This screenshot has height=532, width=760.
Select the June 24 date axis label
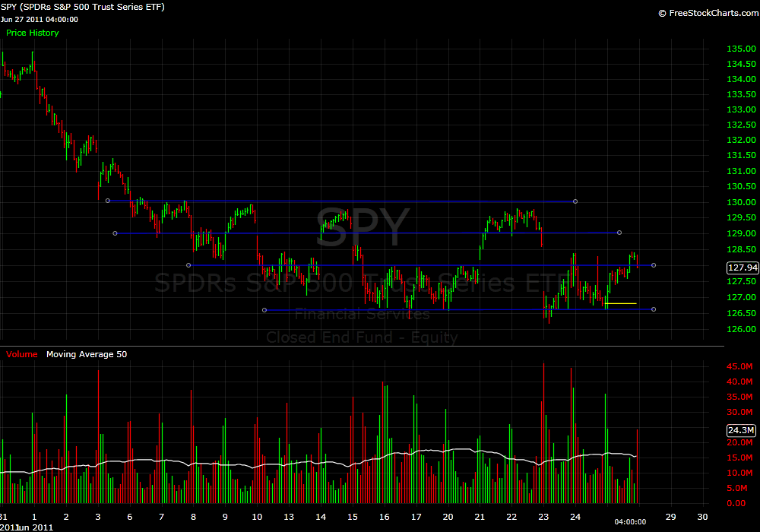pos(575,517)
